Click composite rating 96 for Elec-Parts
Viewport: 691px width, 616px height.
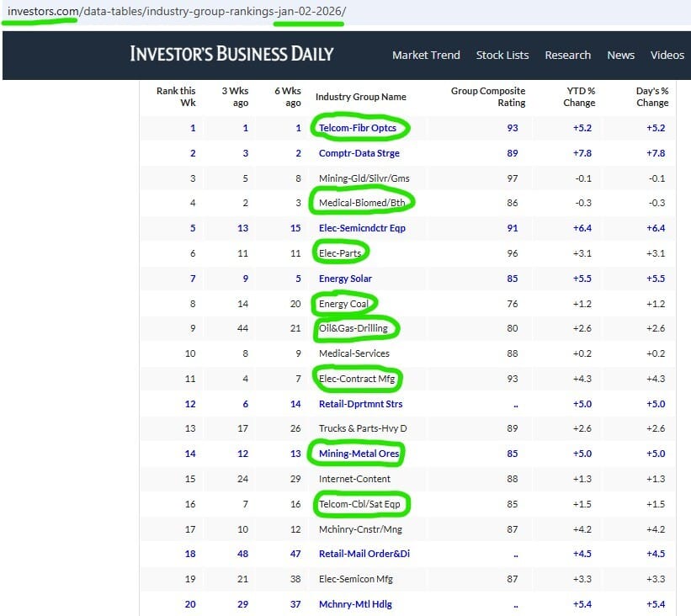pyautogui.click(x=512, y=253)
